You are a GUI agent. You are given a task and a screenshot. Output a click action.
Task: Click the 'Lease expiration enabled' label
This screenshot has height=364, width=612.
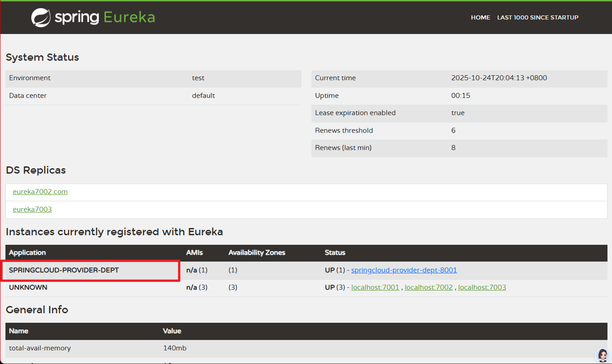click(355, 113)
